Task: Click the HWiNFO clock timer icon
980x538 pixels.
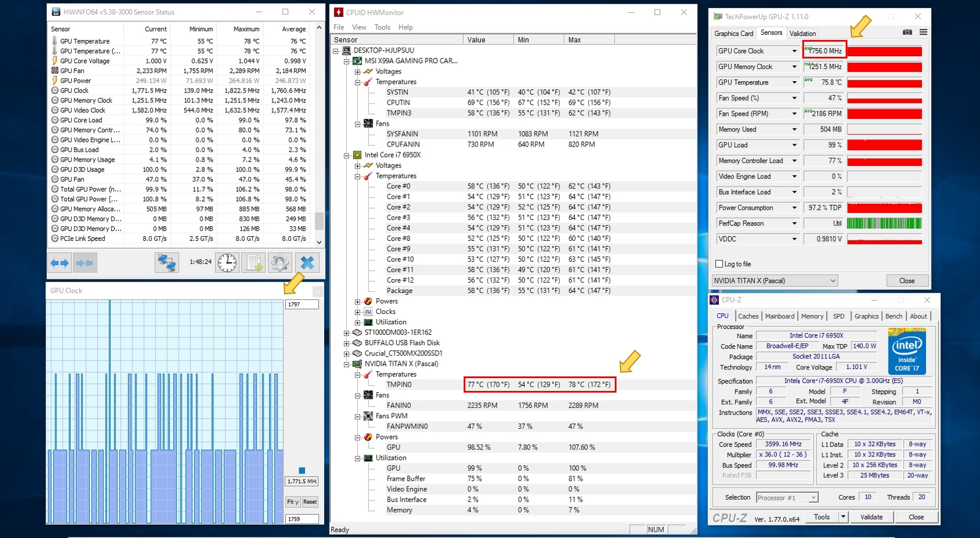Action: pos(227,263)
